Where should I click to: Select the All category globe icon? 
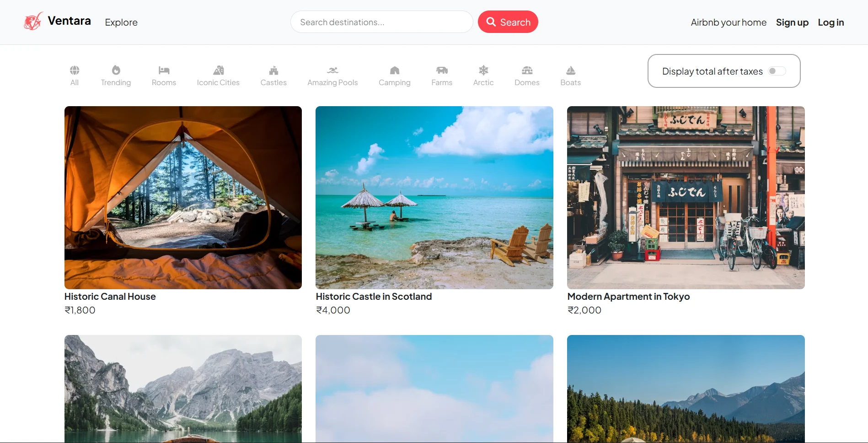pyautogui.click(x=75, y=70)
